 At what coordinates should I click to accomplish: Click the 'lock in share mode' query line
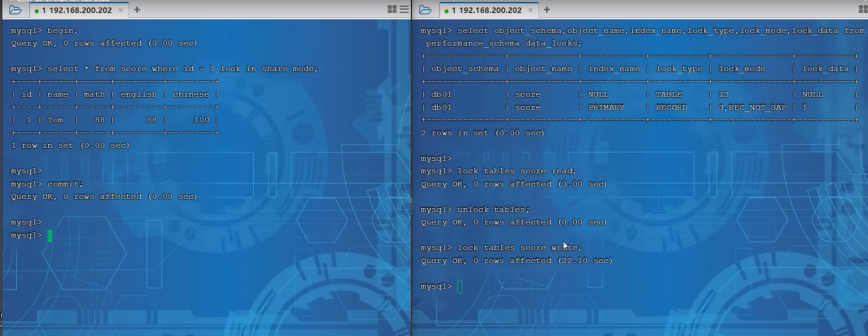[183, 69]
